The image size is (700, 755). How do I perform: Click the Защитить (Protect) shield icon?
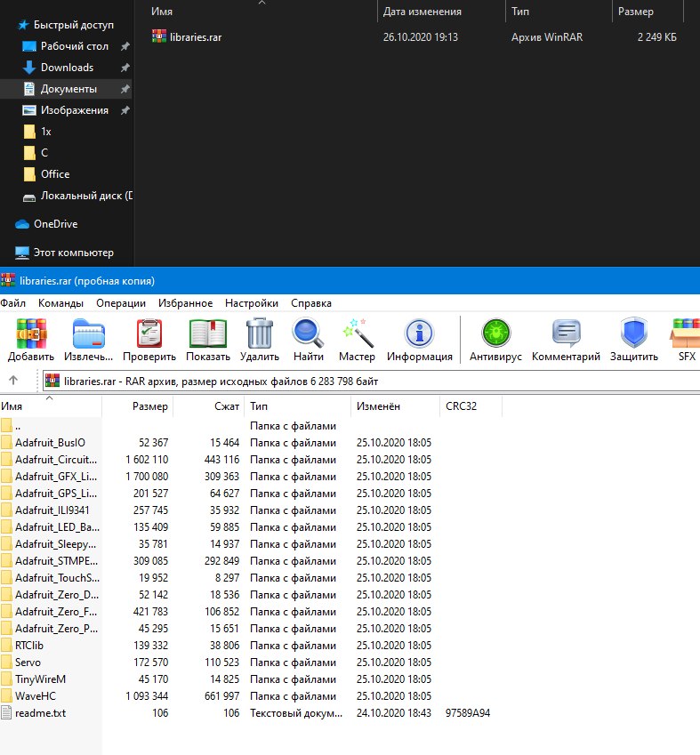(x=634, y=333)
